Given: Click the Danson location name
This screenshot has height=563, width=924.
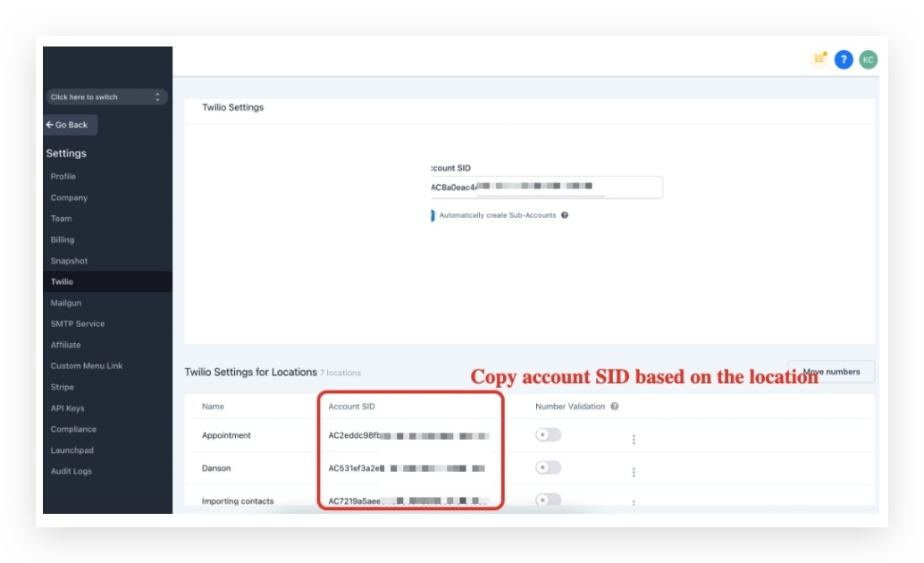Looking at the screenshot, I should point(216,468).
